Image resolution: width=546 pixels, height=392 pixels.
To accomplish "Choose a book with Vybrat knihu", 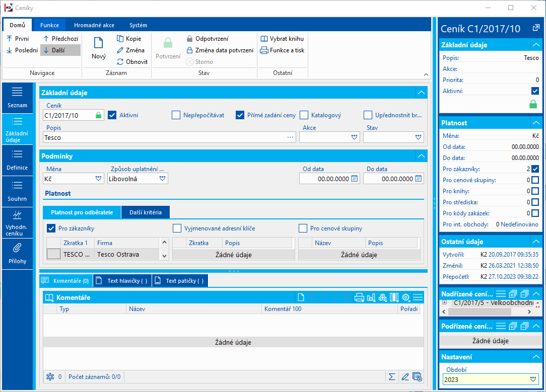I will tap(282, 39).
